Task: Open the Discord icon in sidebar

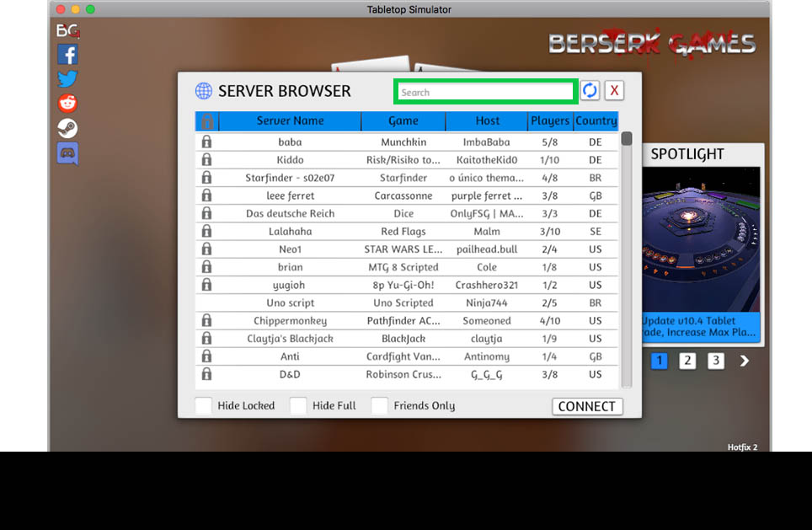Action: click(x=68, y=153)
